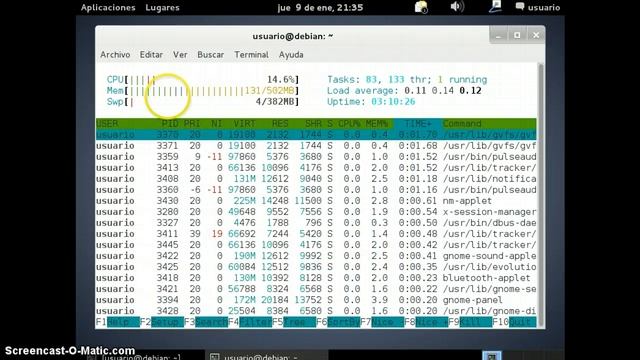Select the highlighted process row PID 3370
The image size is (640, 360).
[x=316, y=135]
